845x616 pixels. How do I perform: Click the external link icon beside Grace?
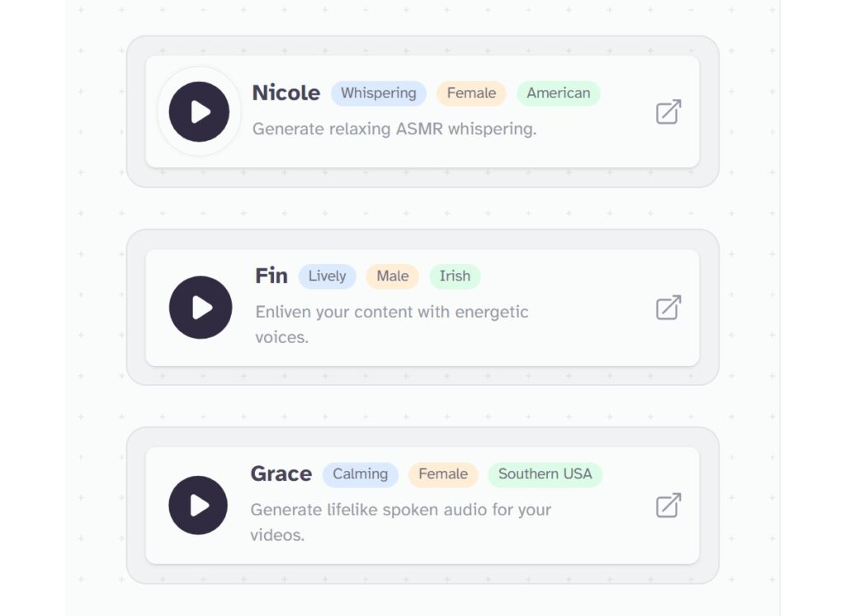click(667, 505)
